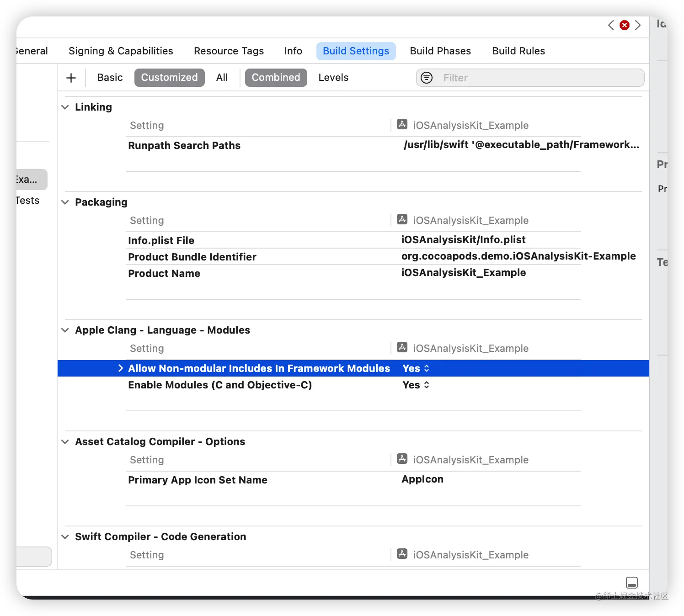Show Basic build settings
The image size is (684, 616).
pos(110,78)
